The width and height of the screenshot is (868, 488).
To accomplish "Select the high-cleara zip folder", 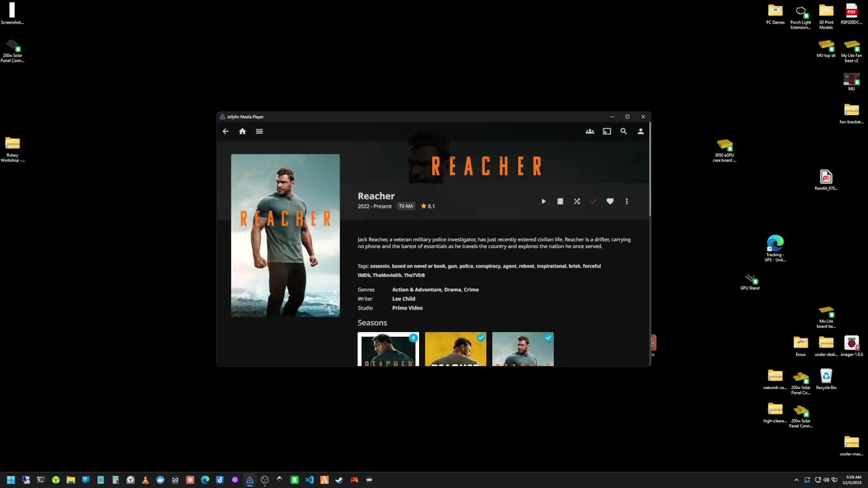I will [x=775, y=412].
